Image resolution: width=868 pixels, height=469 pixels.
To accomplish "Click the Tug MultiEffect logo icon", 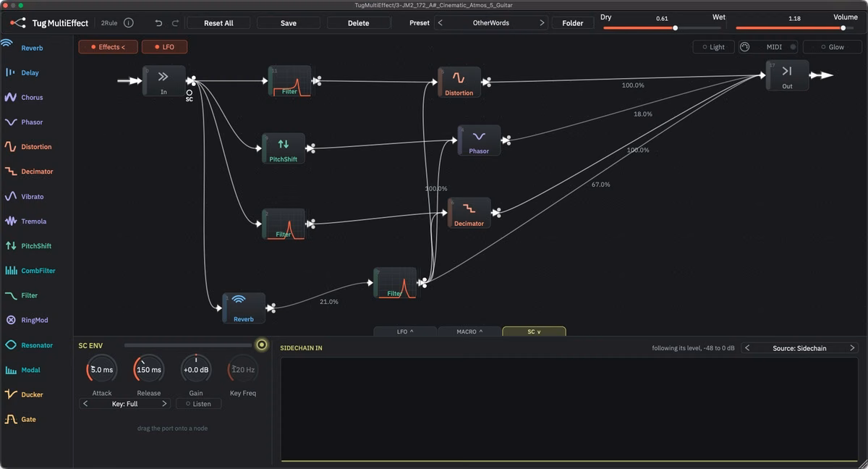I will coord(17,22).
